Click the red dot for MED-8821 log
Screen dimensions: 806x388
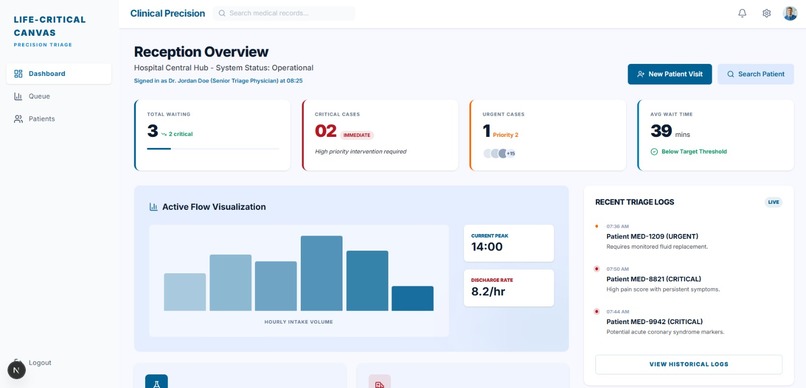[596, 269]
